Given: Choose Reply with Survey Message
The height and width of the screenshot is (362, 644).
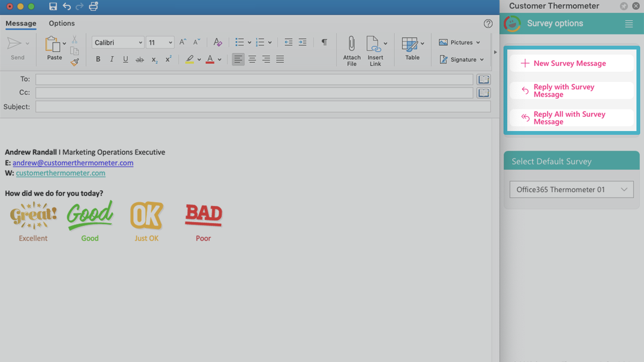Looking at the screenshot, I should pyautogui.click(x=571, y=90).
